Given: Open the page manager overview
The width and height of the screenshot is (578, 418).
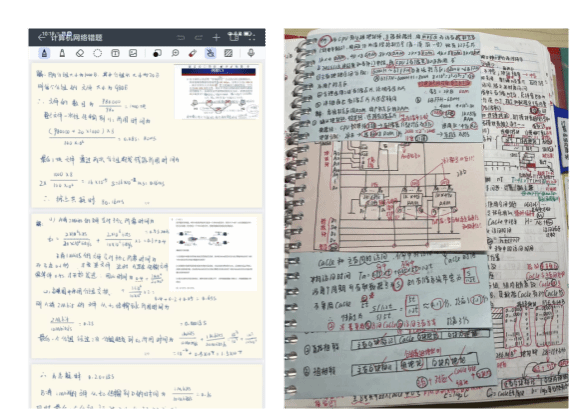Looking at the screenshot, I should coord(234,37).
